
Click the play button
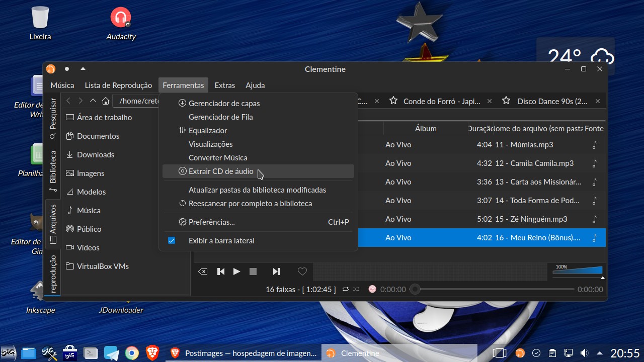236,271
